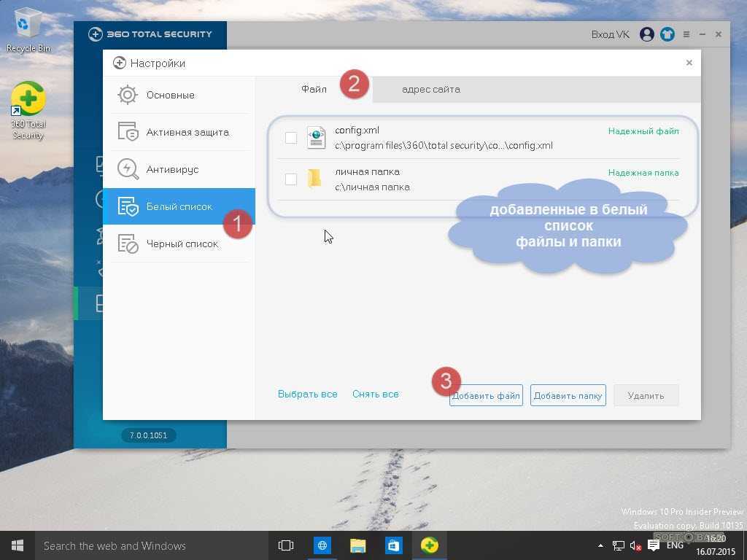Viewport: 747px width, 560px height.
Task: Open the Основные settings section
Action: (x=179, y=95)
